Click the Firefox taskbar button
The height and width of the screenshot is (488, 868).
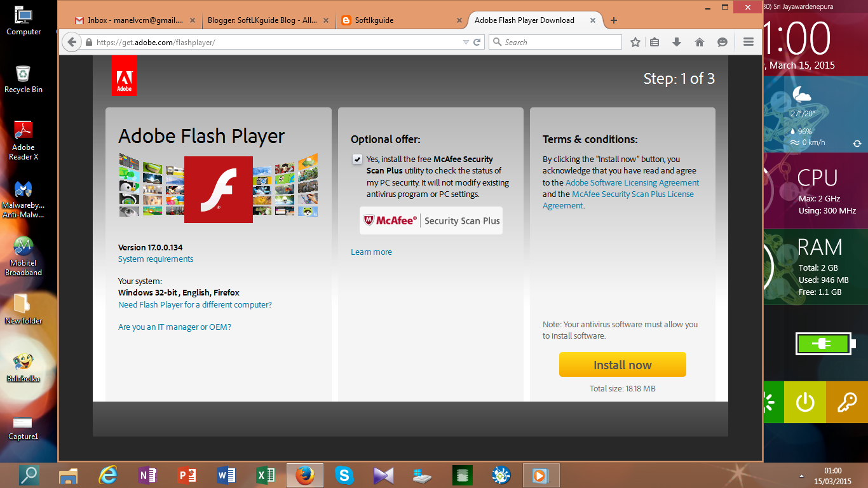pyautogui.click(x=305, y=475)
